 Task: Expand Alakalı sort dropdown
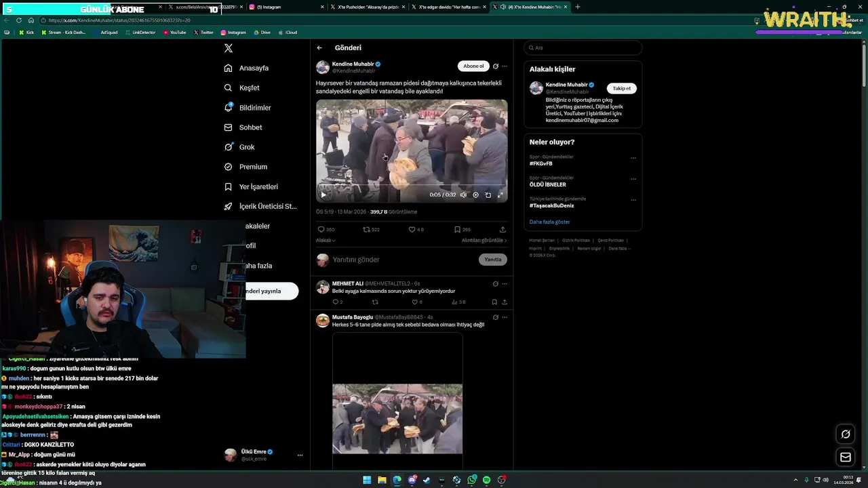pos(325,240)
